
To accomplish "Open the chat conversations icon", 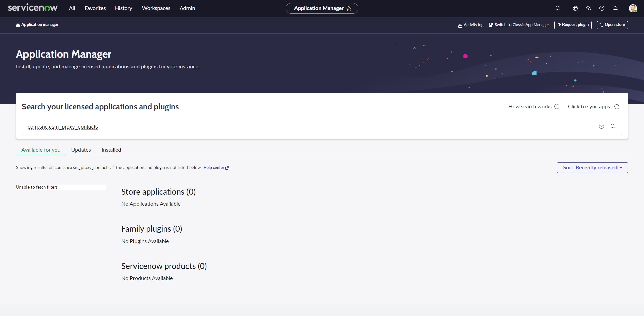I will point(589,8).
